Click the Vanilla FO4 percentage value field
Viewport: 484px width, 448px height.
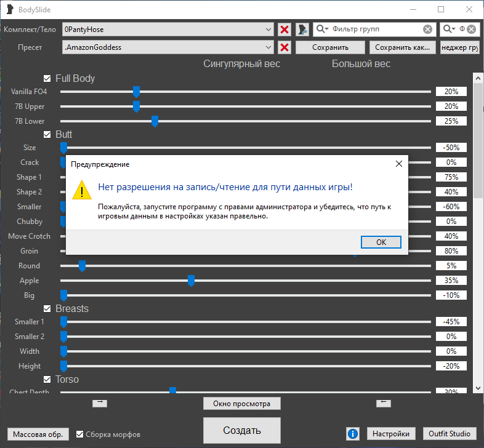[451, 92]
